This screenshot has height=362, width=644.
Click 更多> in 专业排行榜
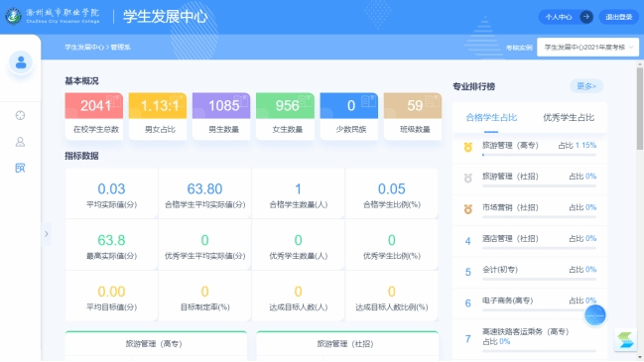(x=586, y=86)
